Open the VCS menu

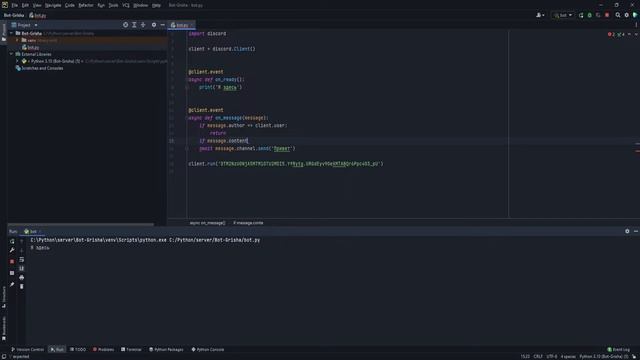126,5
